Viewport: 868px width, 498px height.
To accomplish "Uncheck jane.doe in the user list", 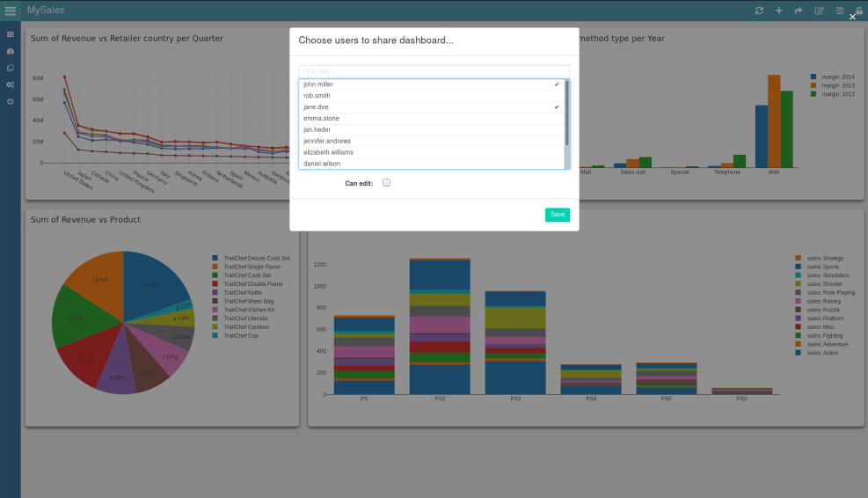I will click(x=431, y=107).
